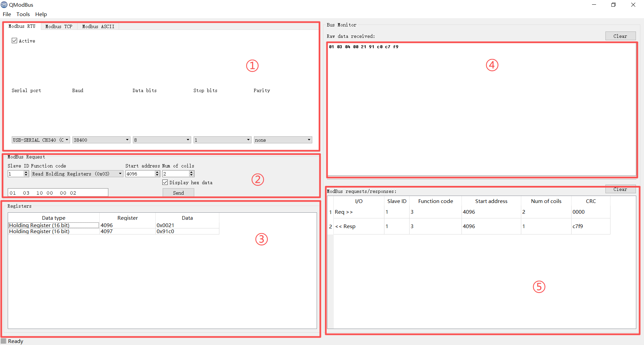
Task: Increase the Start address spinner value
Action: click(157, 172)
